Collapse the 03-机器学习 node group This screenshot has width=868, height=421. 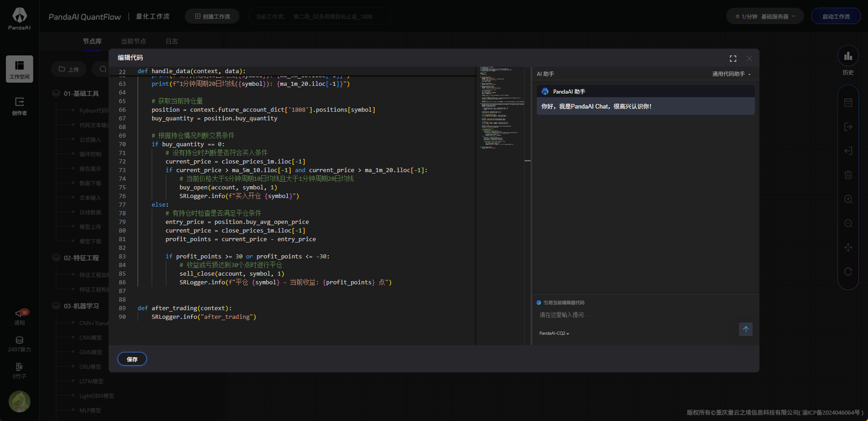[76, 306]
